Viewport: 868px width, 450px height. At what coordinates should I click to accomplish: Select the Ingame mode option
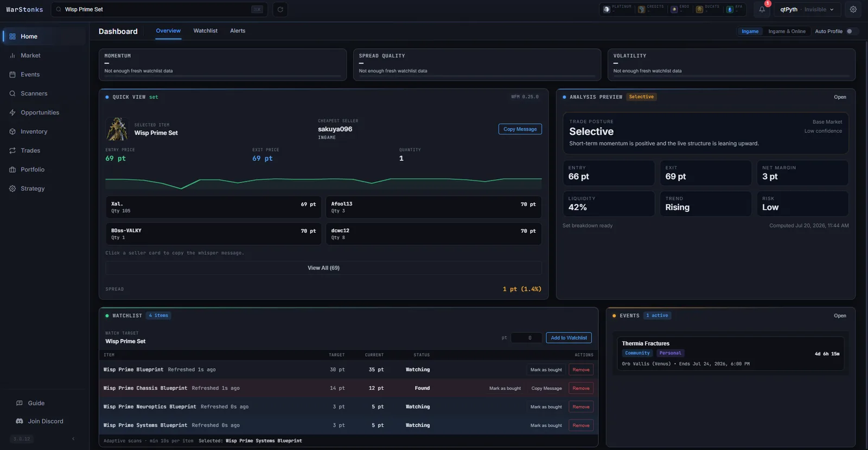point(750,31)
